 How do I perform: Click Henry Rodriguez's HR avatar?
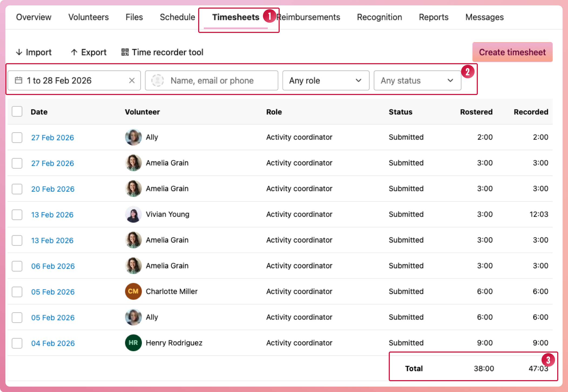[x=133, y=343]
